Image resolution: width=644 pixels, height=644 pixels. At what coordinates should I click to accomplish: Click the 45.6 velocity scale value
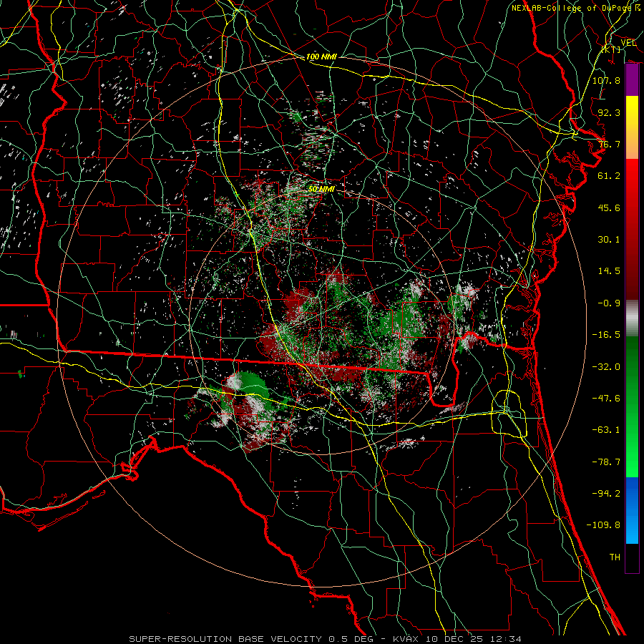[x=609, y=208]
